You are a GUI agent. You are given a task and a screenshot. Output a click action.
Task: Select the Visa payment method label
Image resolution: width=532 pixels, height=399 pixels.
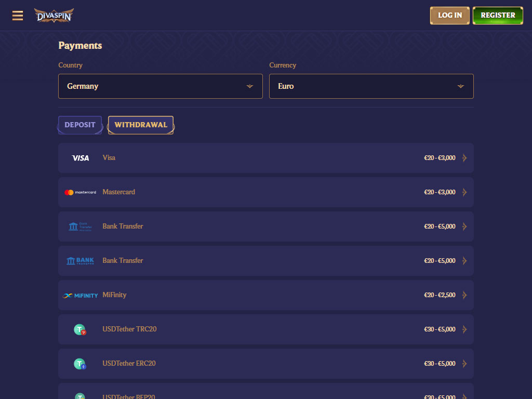tap(109, 158)
